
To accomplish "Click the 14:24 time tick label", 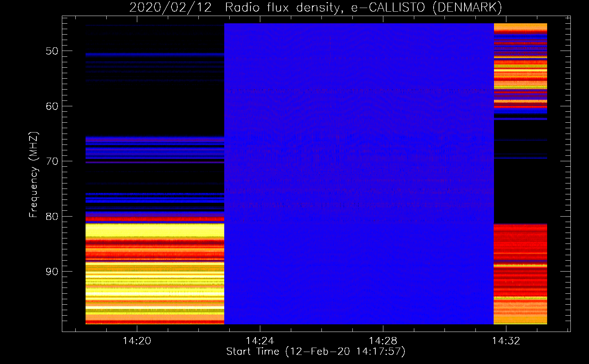I will [260, 341].
